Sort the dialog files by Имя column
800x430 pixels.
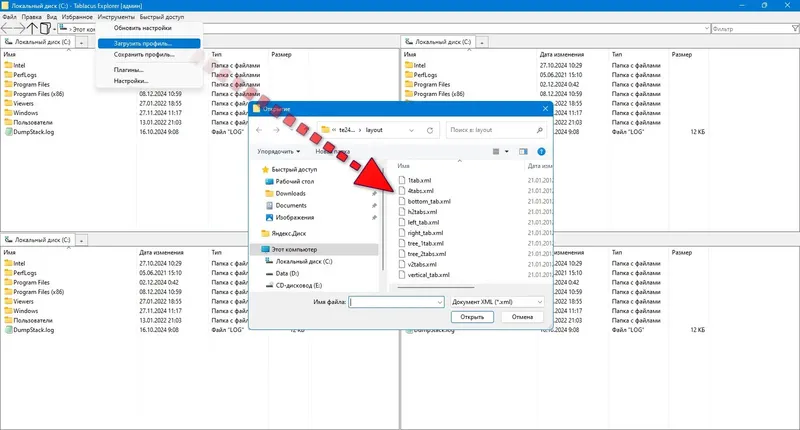403,166
